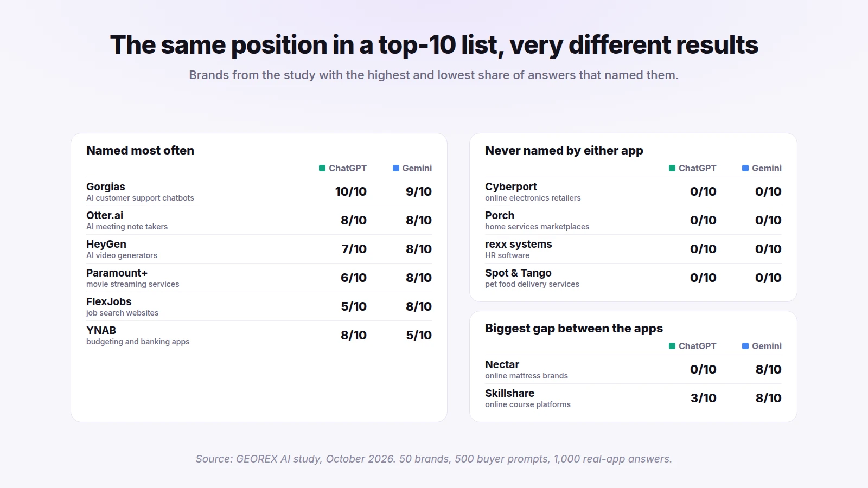The height and width of the screenshot is (488, 868).
Task: Click 'online electronics retailers' caption
Action: (x=533, y=198)
